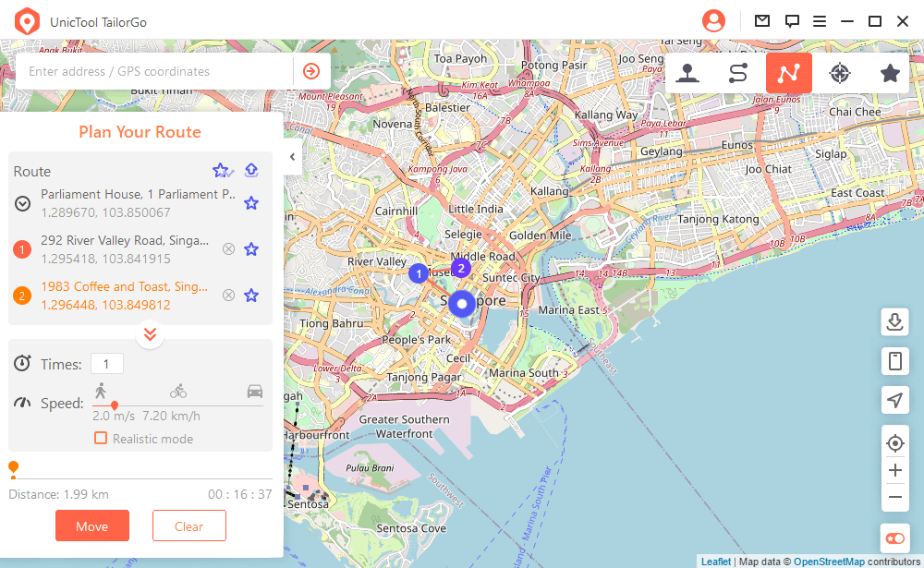
Task: Open the user account profile icon
Action: [713, 21]
